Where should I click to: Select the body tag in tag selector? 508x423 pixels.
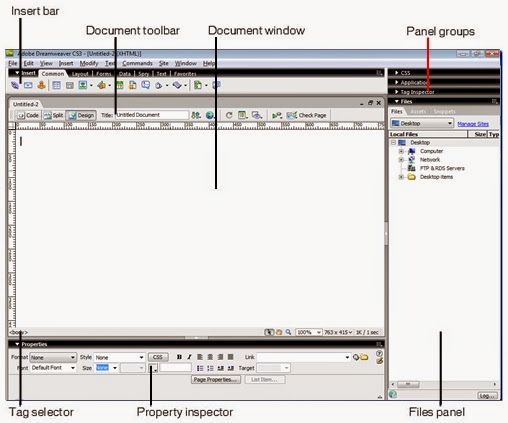point(19,332)
